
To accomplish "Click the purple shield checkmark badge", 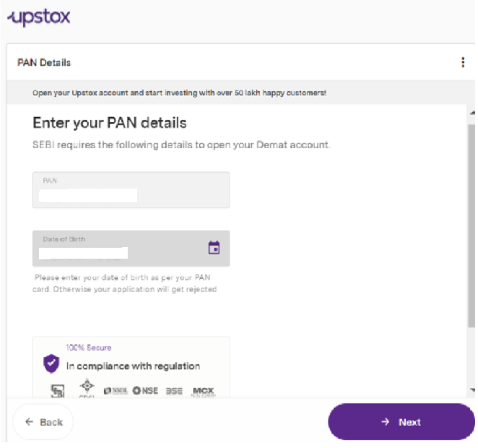I will click(51, 363).
